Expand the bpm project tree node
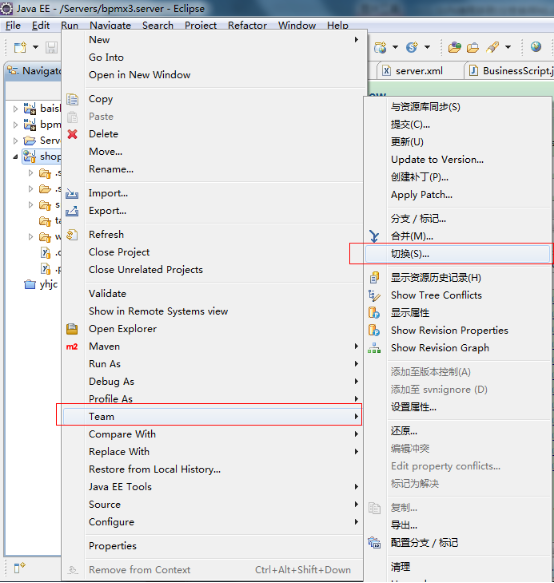The height and width of the screenshot is (583, 554). click(x=15, y=125)
